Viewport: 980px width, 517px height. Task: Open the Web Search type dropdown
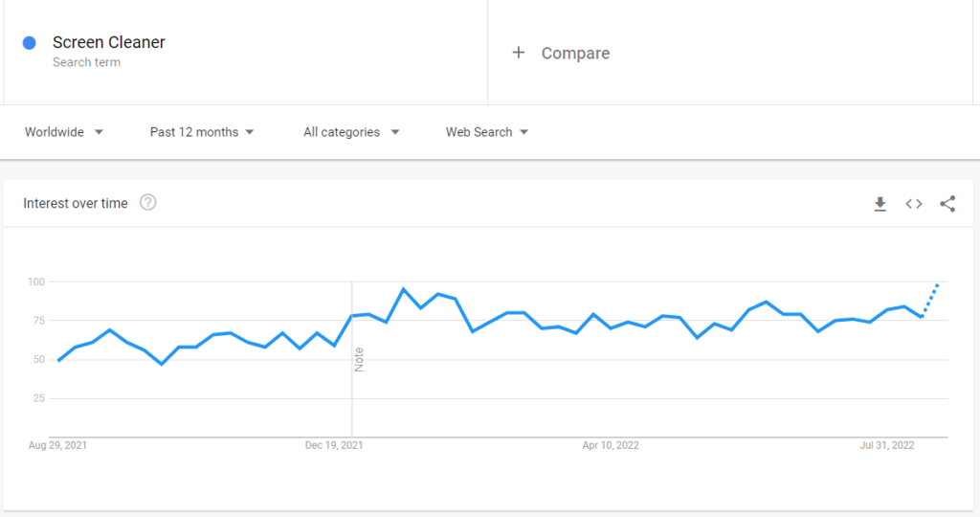[x=487, y=132]
